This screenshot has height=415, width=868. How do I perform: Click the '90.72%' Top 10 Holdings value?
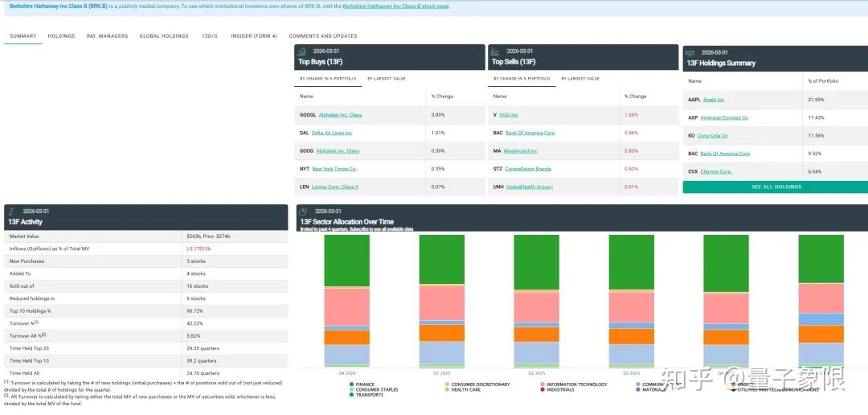pos(194,311)
